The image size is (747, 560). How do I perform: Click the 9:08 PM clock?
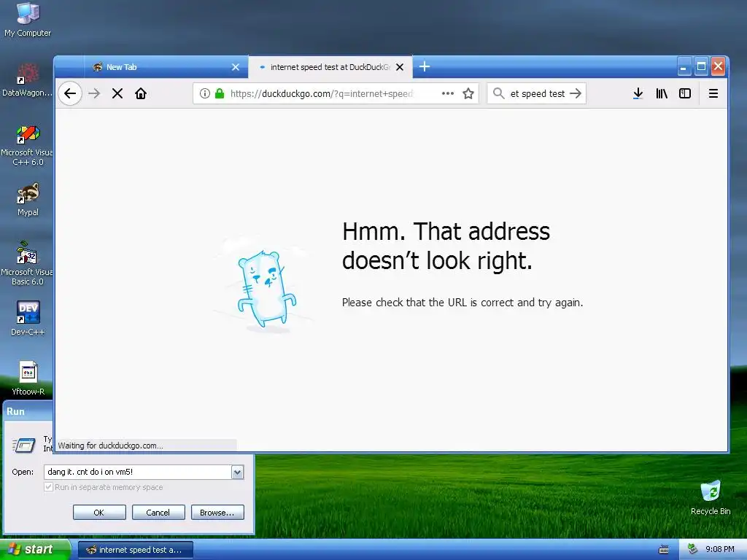point(720,549)
